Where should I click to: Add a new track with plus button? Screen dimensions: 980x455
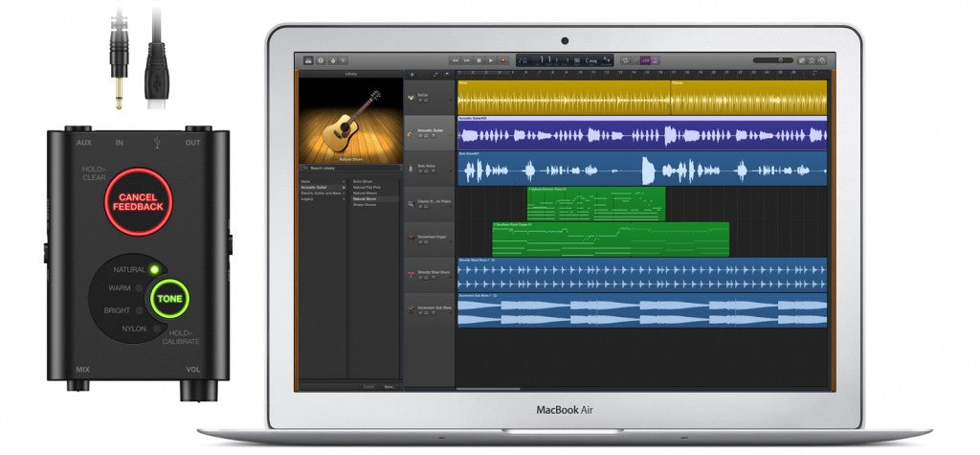412,73
